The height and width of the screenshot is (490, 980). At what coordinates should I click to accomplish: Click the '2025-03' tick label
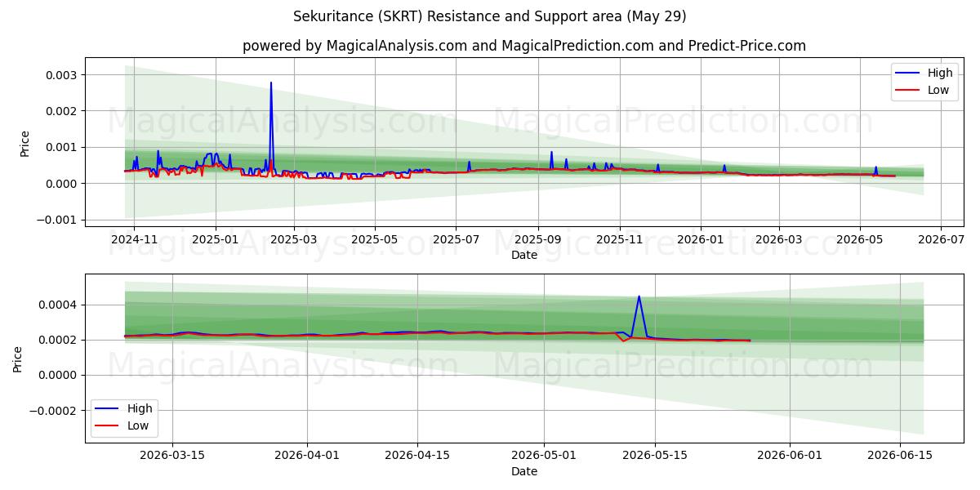[294, 240]
